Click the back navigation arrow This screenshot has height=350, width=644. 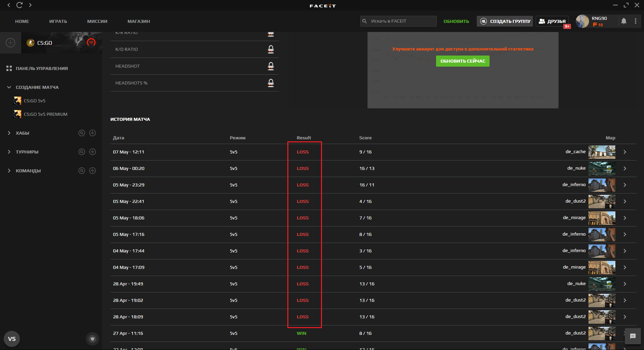(x=9, y=5)
